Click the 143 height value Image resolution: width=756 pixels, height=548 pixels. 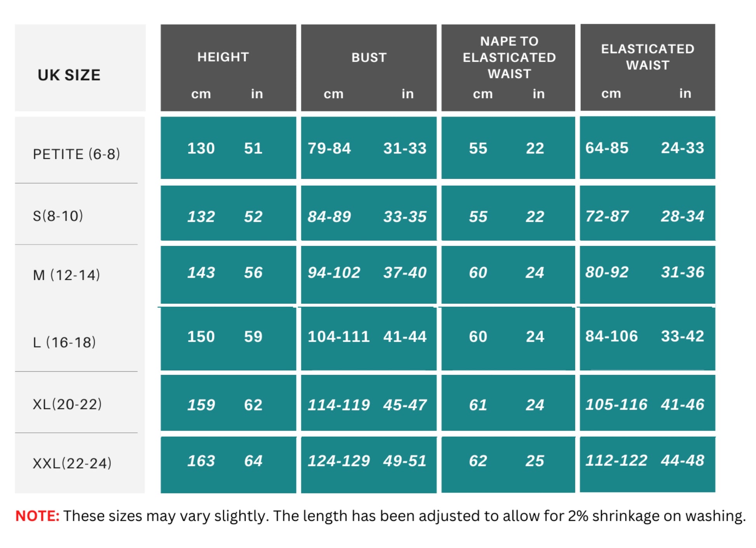coord(201,272)
